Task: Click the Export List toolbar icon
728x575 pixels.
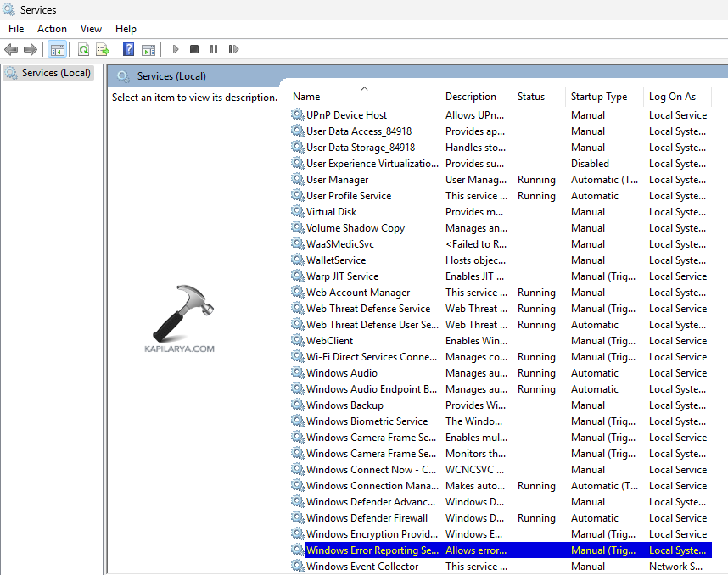Action: [103, 50]
